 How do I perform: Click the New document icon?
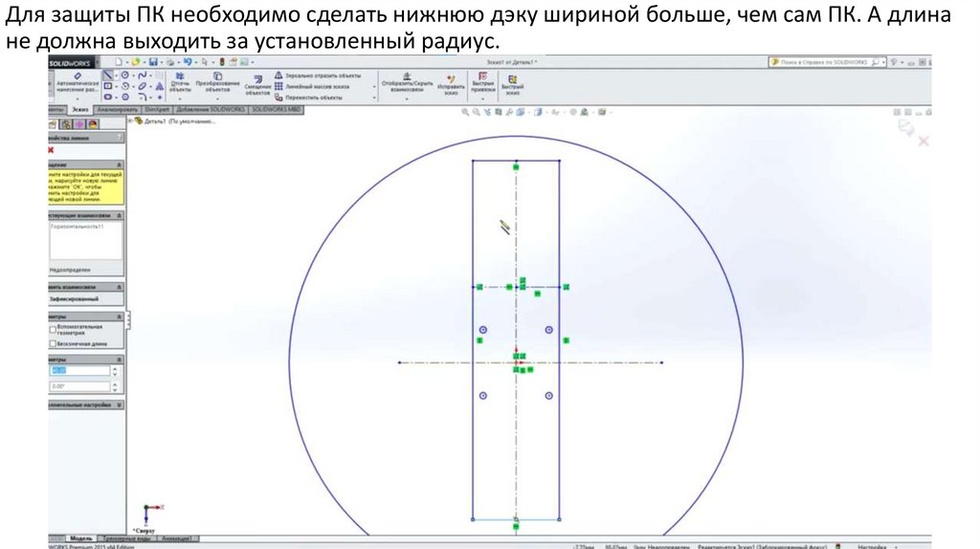coord(118,62)
